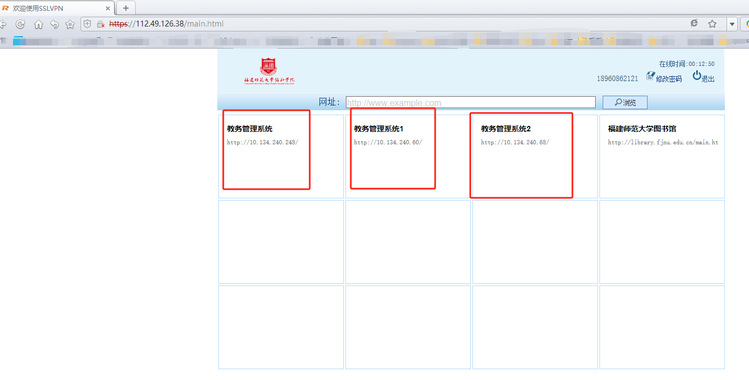Click the 修改密码 change password icon
The height and width of the screenshot is (380, 749).
pyautogui.click(x=650, y=75)
